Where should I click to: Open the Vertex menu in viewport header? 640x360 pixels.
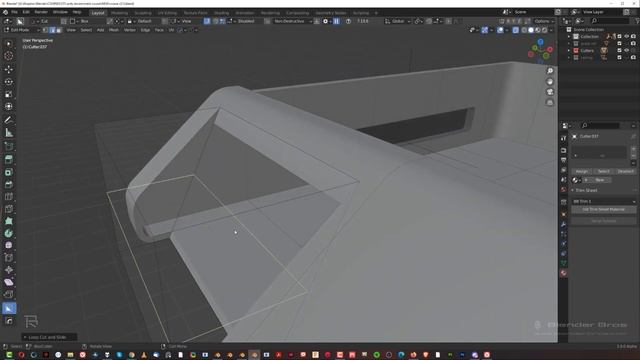point(130,30)
